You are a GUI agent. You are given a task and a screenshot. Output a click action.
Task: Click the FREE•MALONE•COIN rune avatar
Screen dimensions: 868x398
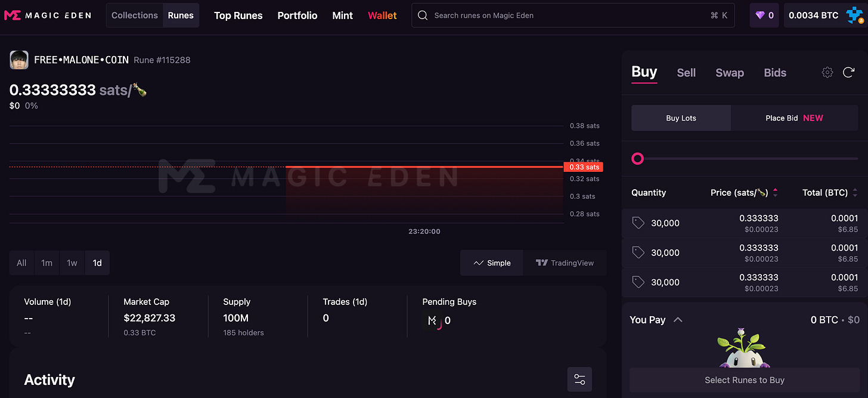(x=19, y=60)
